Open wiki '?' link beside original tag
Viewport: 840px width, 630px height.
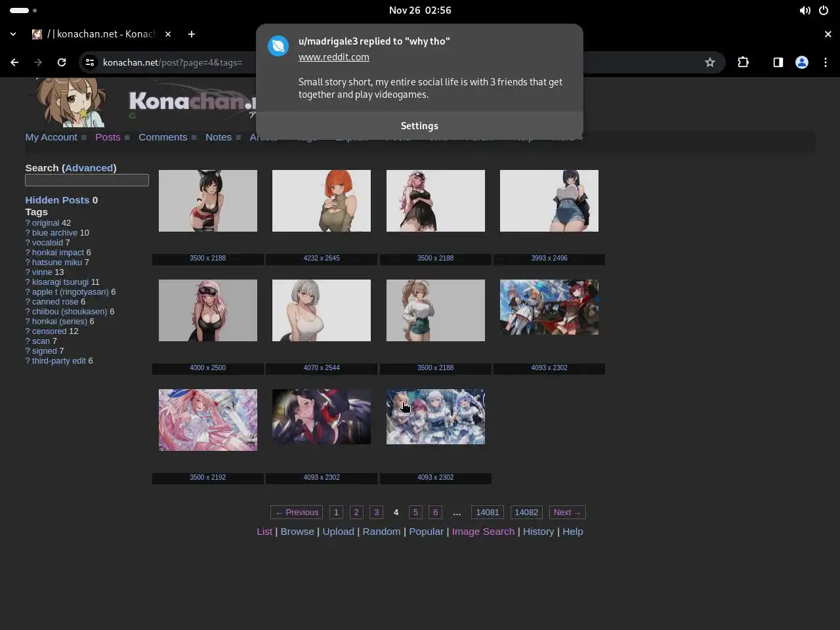point(28,223)
